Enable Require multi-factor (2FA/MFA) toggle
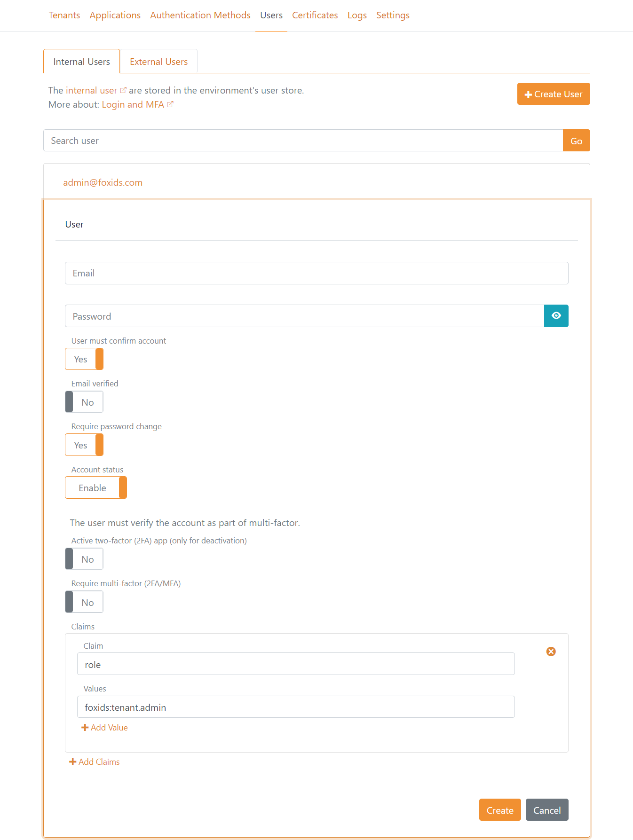Viewport: 633px width, 840px height. tap(84, 603)
